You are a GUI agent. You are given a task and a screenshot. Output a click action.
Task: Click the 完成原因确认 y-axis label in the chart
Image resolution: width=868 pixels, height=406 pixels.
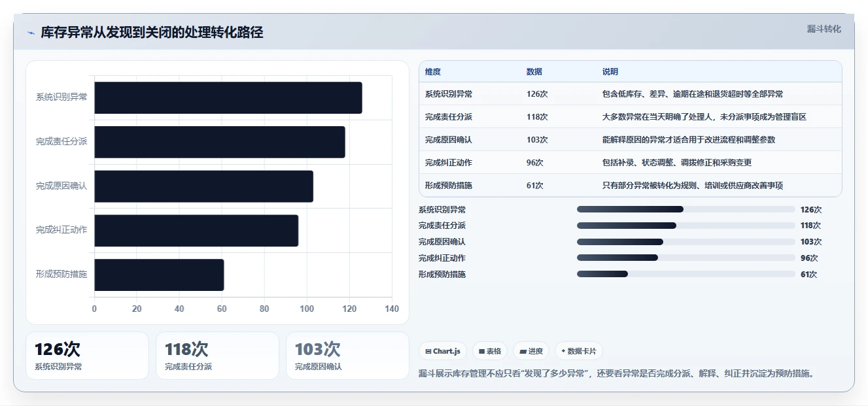tap(61, 186)
